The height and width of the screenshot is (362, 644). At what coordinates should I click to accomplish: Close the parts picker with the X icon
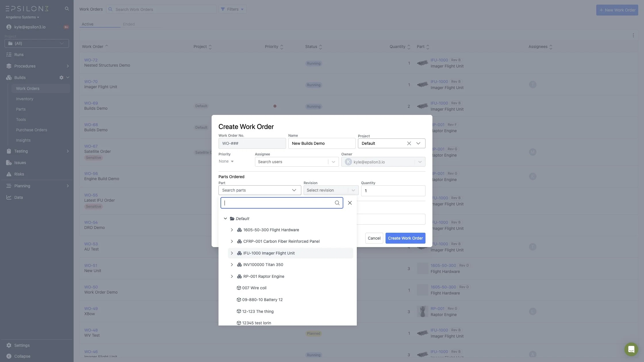pyautogui.click(x=350, y=203)
